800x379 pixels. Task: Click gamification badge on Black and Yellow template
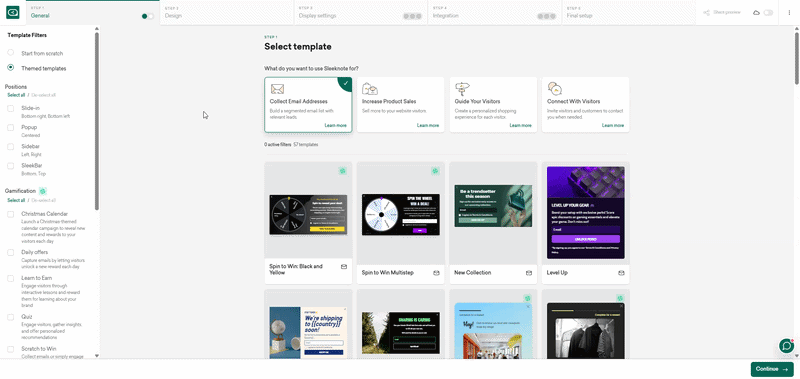(x=343, y=171)
